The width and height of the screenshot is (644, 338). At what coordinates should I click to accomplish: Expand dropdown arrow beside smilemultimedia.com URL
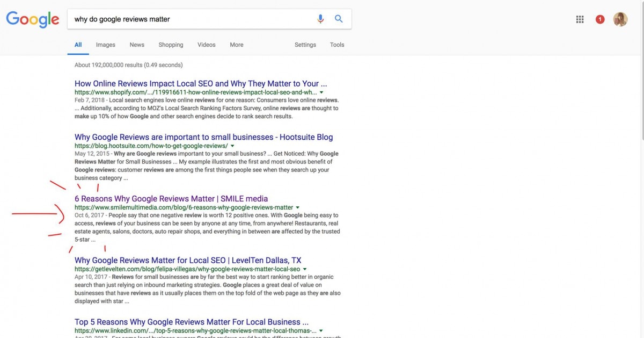(x=298, y=207)
